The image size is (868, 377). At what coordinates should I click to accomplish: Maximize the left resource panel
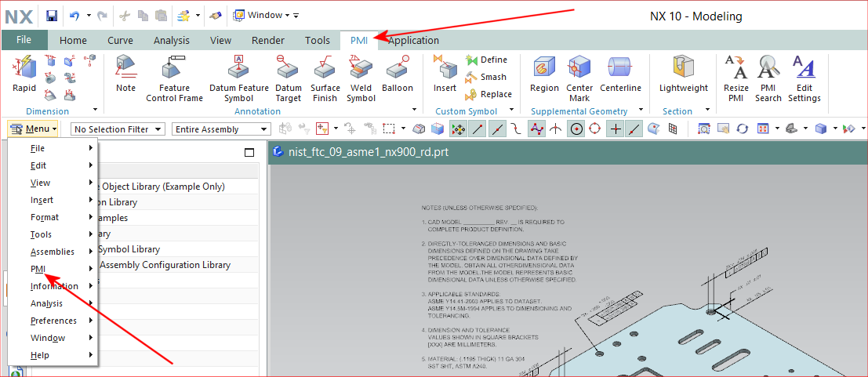(x=249, y=152)
